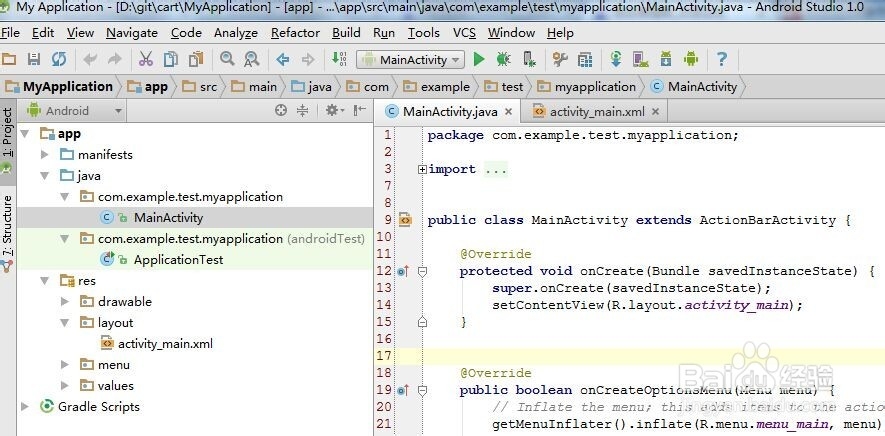Click the Cut scissors icon
This screenshot has width=885, height=436.
(x=146, y=59)
